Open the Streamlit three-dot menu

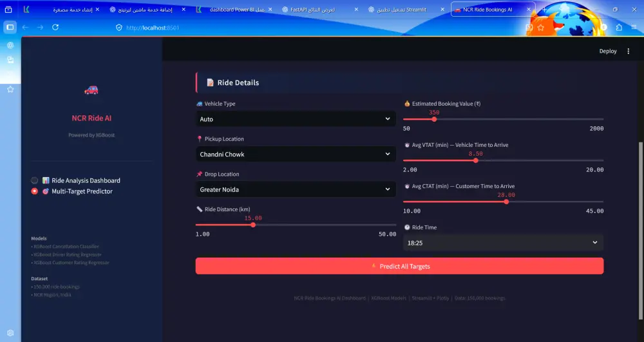(x=628, y=52)
